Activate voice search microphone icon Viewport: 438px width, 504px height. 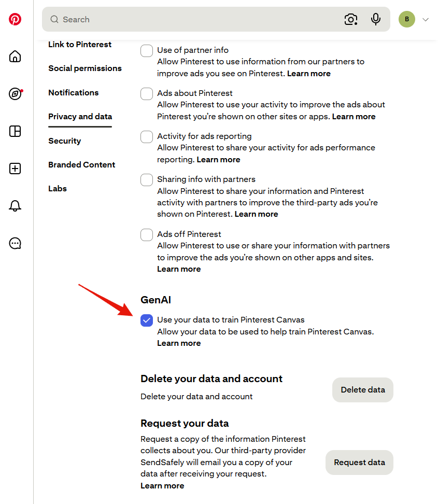(375, 19)
